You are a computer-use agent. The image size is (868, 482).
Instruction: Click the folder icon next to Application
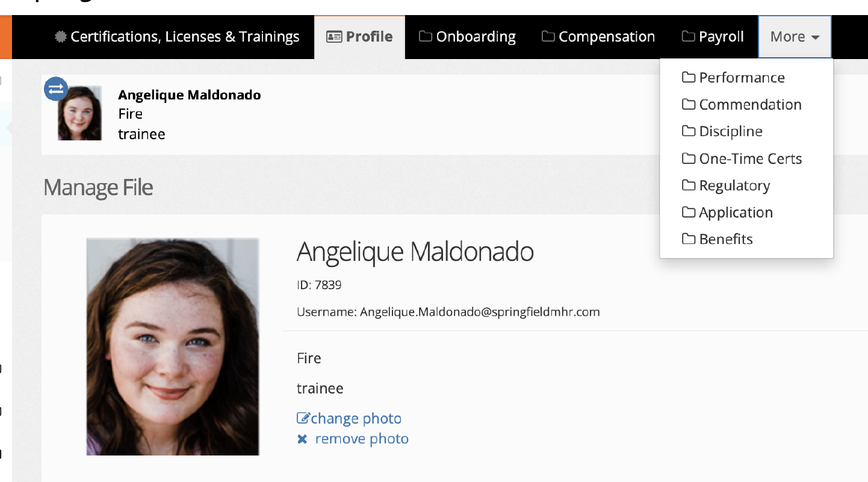pyautogui.click(x=689, y=212)
